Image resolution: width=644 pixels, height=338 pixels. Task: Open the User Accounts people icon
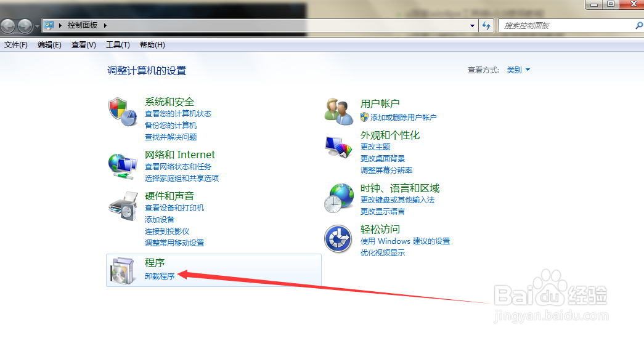[x=339, y=111]
